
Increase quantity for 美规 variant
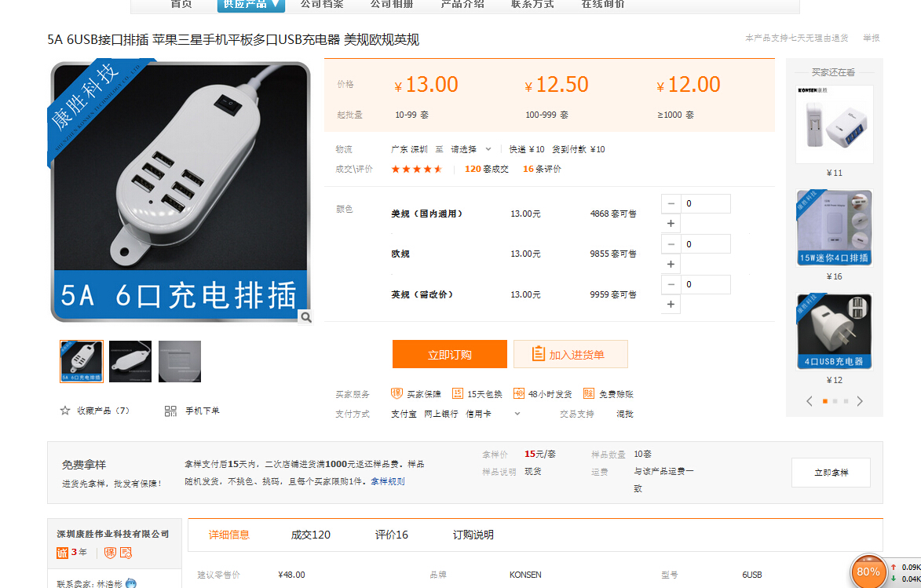671,224
